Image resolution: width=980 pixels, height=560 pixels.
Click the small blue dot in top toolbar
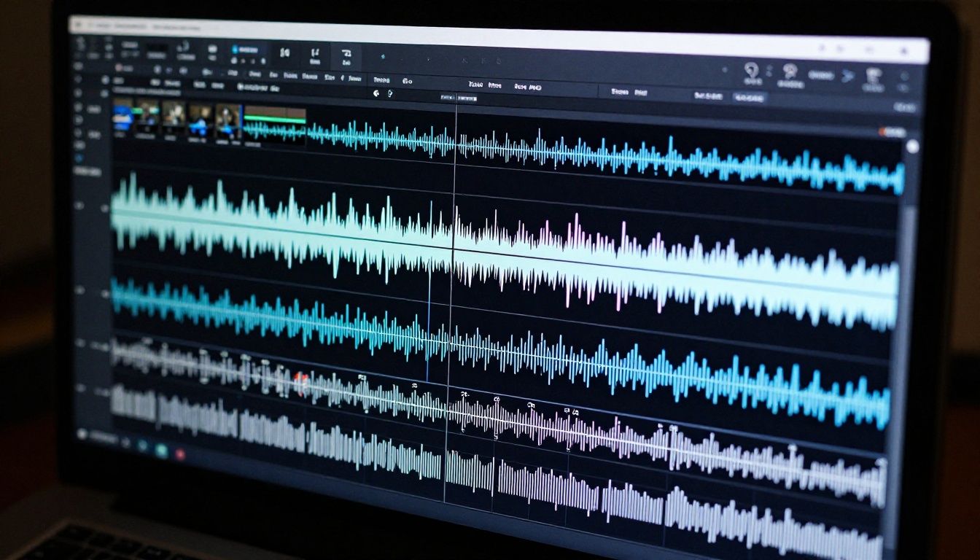pos(384,55)
